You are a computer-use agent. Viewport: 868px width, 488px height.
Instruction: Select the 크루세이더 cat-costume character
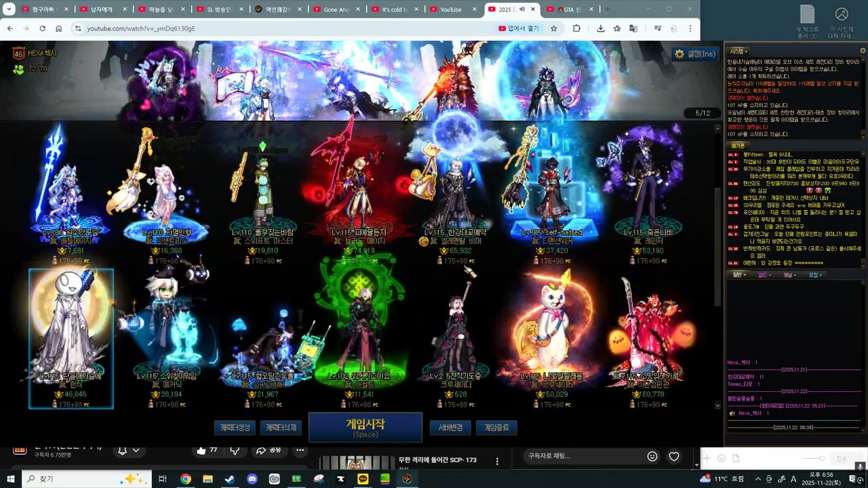click(x=551, y=339)
